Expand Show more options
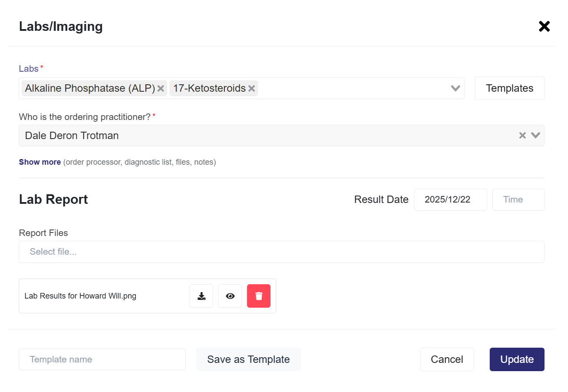 point(40,162)
